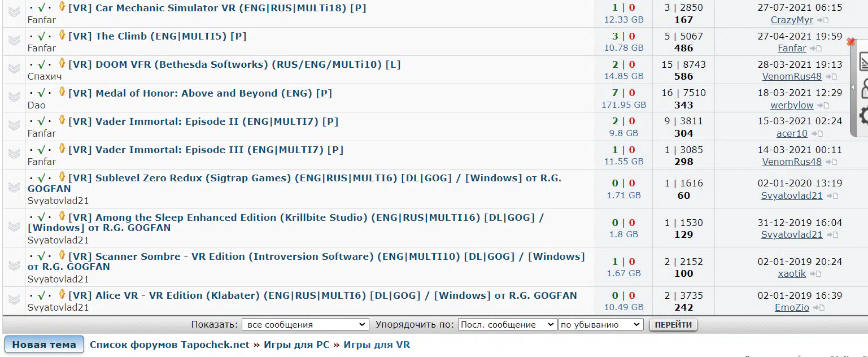
Task: Click the 14.85 GB size value
Action: tap(623, 76)
